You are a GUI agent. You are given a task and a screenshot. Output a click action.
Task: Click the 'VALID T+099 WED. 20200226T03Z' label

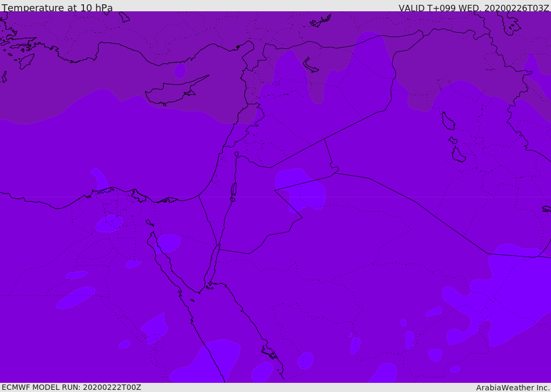click(474, 8)
